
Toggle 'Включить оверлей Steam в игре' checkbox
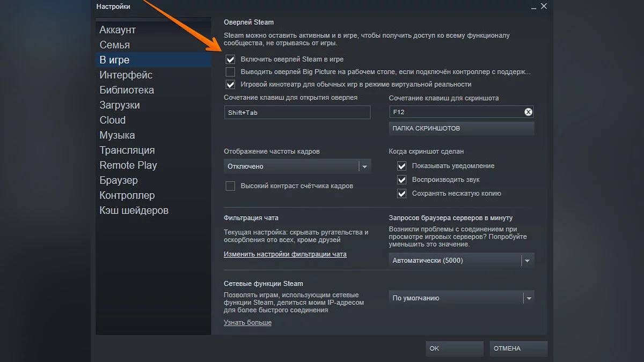click(x=230, y=59)
